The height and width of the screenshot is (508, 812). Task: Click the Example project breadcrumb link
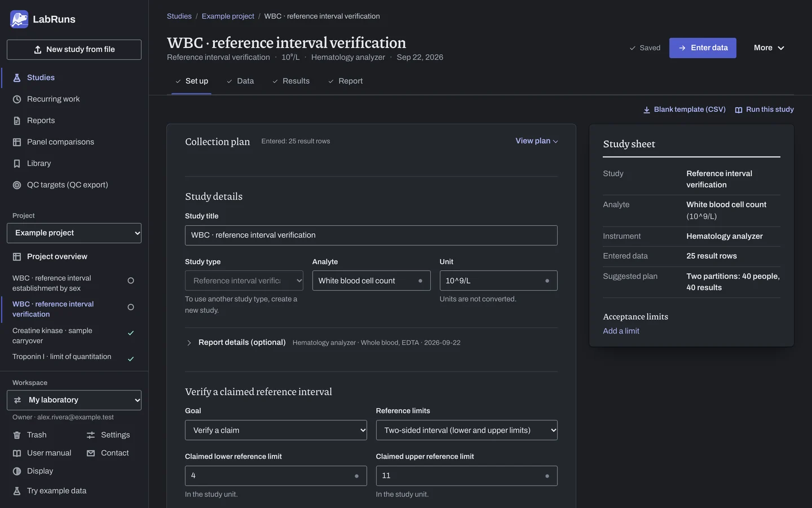tap(228, 16)
